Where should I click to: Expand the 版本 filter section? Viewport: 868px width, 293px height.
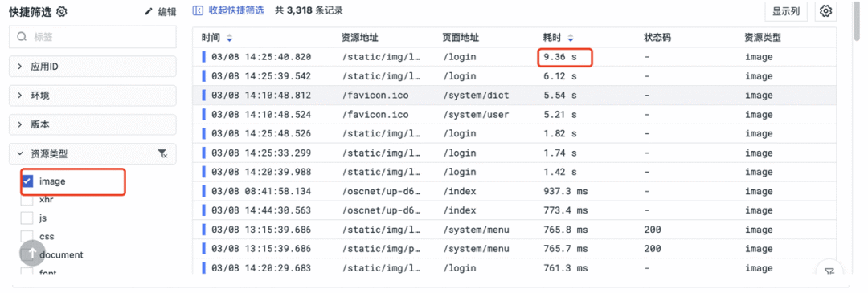[x=93, y=125]
